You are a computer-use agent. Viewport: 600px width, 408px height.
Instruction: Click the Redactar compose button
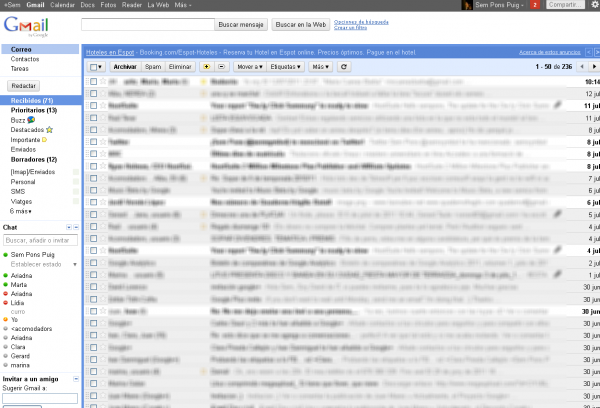22,86
